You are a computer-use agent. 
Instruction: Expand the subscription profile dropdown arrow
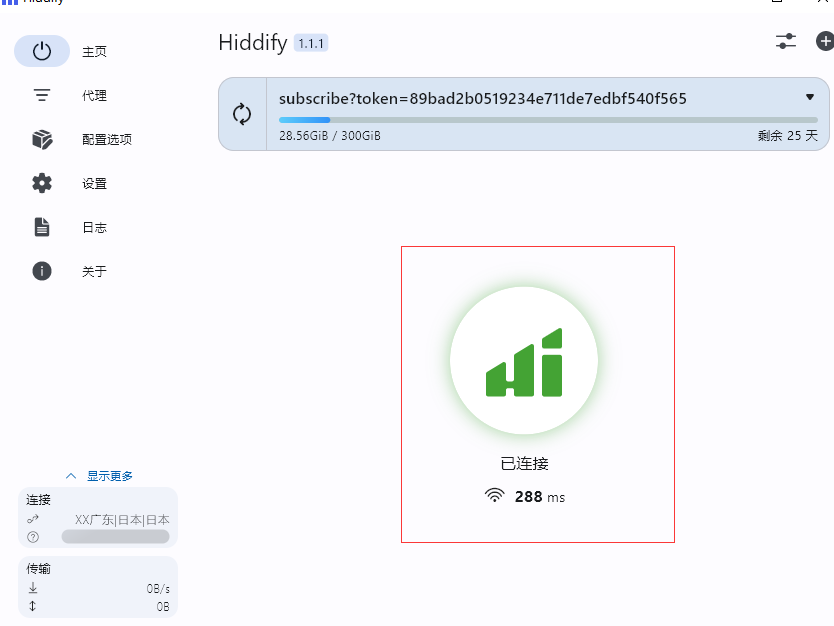coord(810,97)
